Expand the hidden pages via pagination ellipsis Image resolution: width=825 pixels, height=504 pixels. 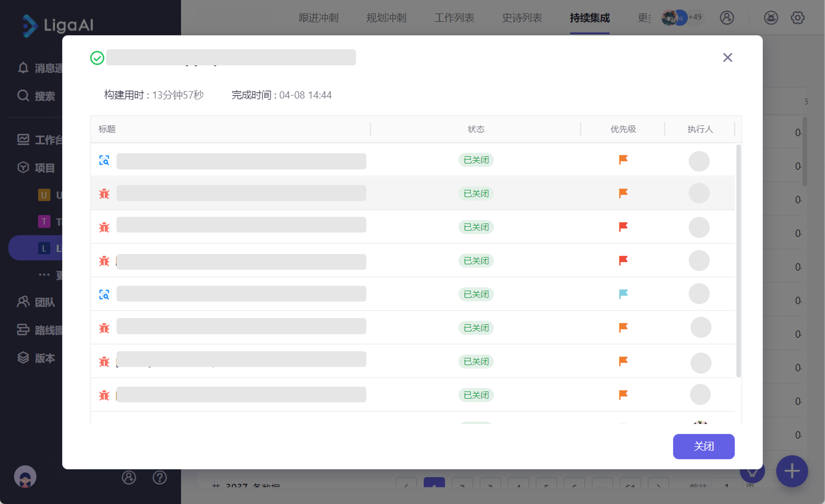coord(603,487)
